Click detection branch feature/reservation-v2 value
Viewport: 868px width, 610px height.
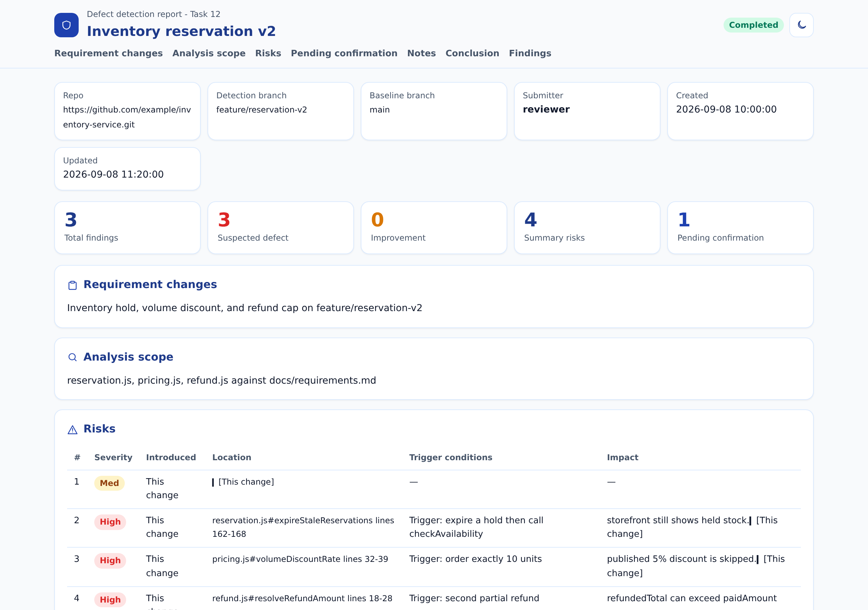[262, 109]
